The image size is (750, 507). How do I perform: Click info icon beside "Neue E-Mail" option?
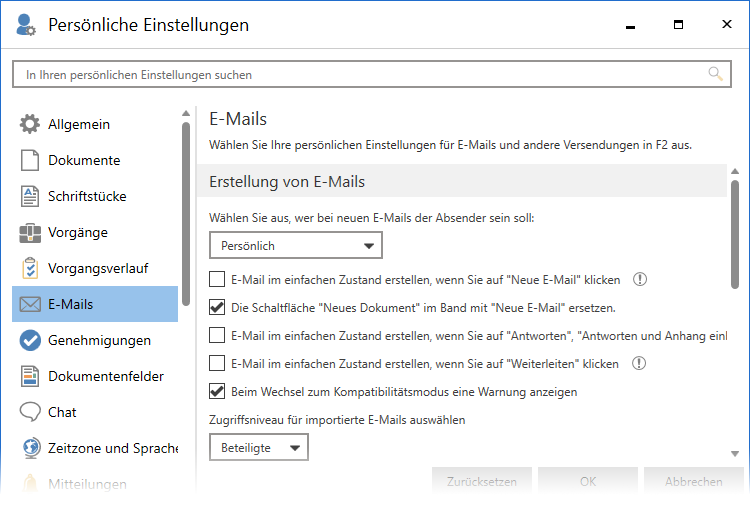coord(640,279)
